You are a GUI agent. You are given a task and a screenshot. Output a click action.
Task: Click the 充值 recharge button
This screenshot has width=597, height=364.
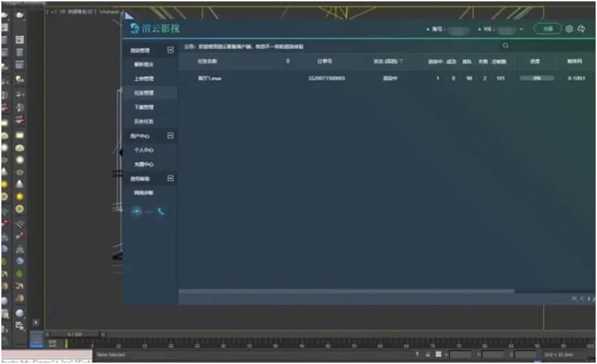(x=548, y=29)
